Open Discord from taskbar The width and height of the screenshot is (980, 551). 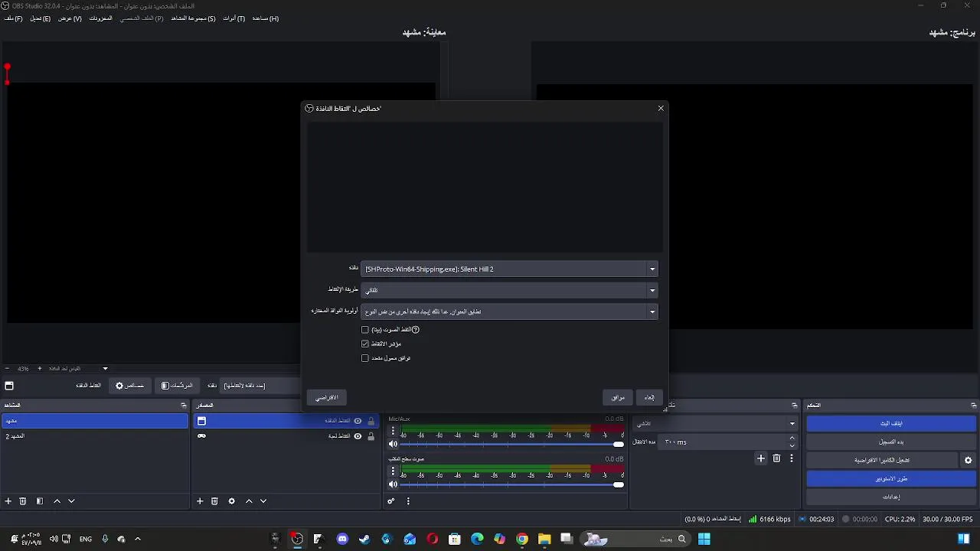[342, 539]
